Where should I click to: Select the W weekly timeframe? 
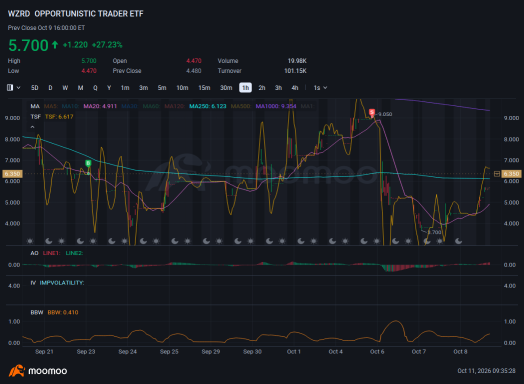tap(65, 88)
